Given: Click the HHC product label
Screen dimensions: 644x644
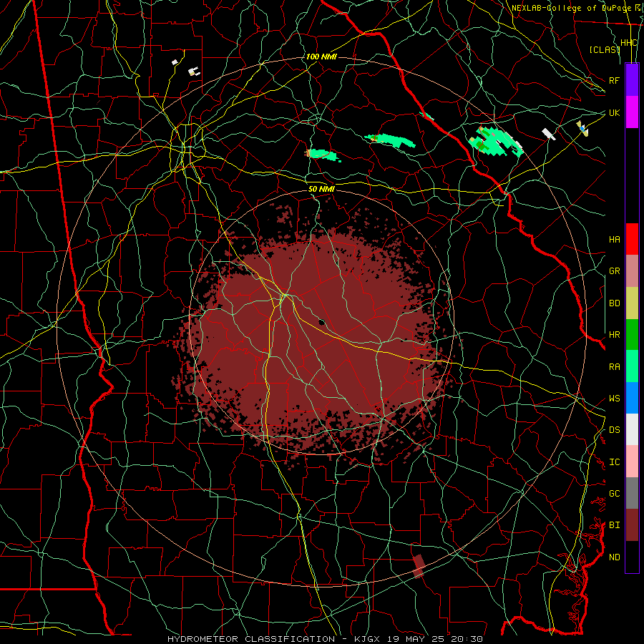Looking at the screenshot, I should 629,43.
